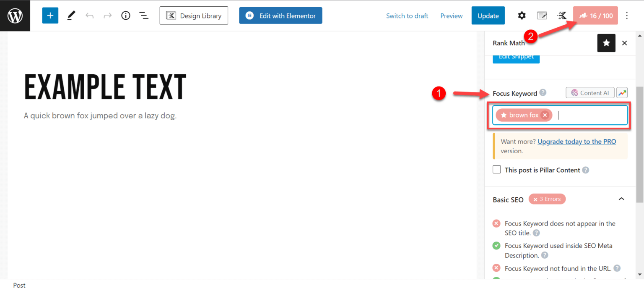
Task: Click Switch to draft
Action: (x=407, y=16)
